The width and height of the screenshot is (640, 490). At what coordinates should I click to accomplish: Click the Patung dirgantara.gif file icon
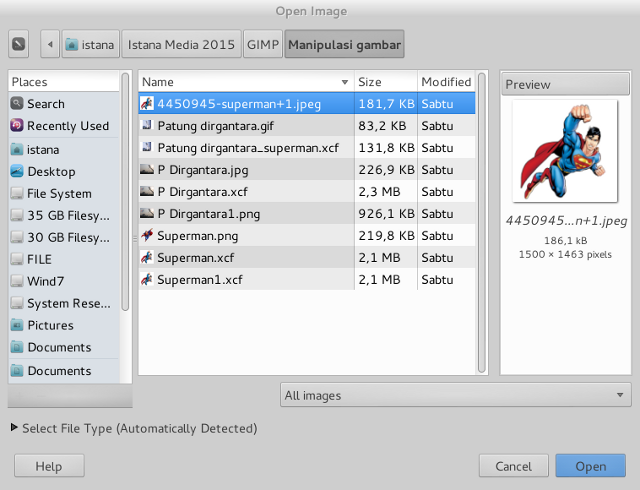pyautogui.click(x=147, y=125)
